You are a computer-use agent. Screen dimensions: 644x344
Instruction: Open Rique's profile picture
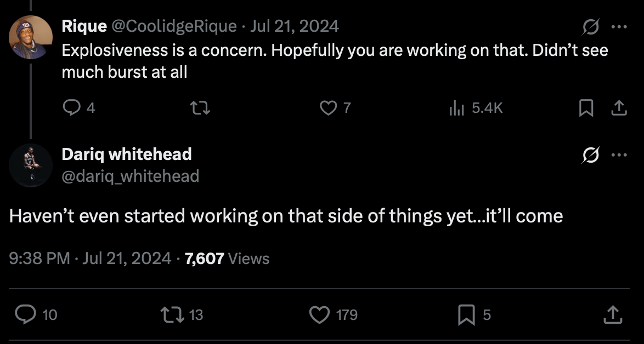(31, 37)
